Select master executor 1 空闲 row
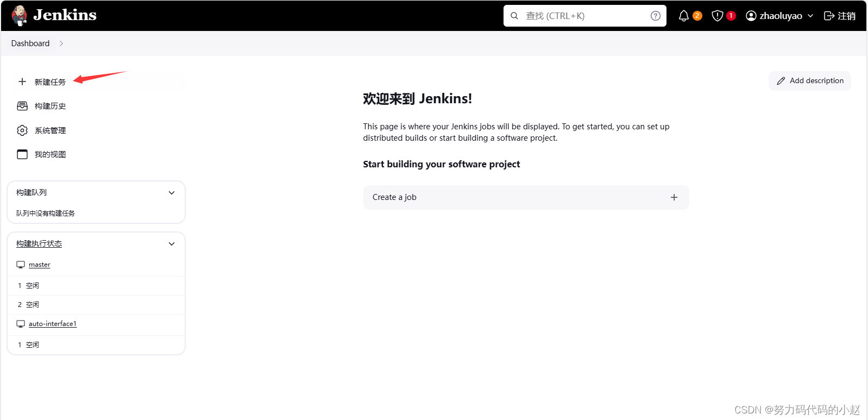 click(x=96, y=286)
